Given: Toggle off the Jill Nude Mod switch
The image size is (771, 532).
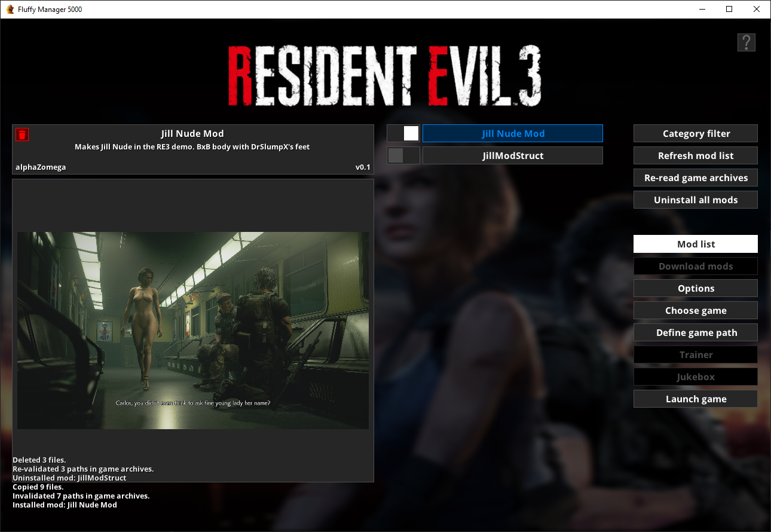Looking at the screenshot, I should (x=403, y=133).
